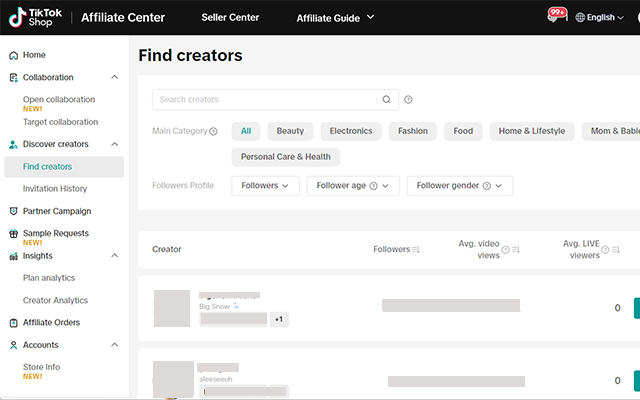Collapse the Collaboration sidebar section

(x=115, y=78)
